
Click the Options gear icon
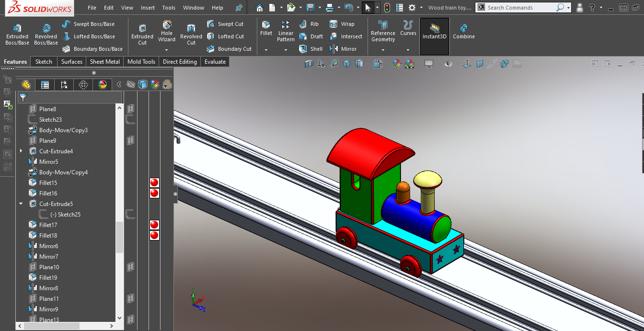pyautogui.click(x=412, y=8)
